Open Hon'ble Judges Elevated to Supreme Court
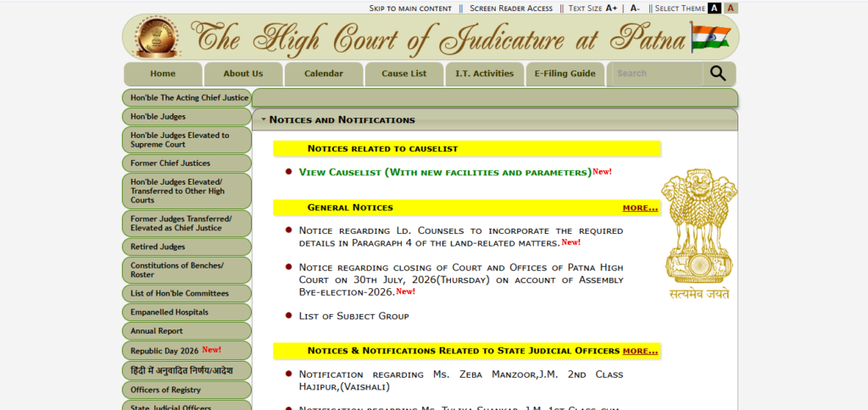The image size is (868, 410). point(186,140)
